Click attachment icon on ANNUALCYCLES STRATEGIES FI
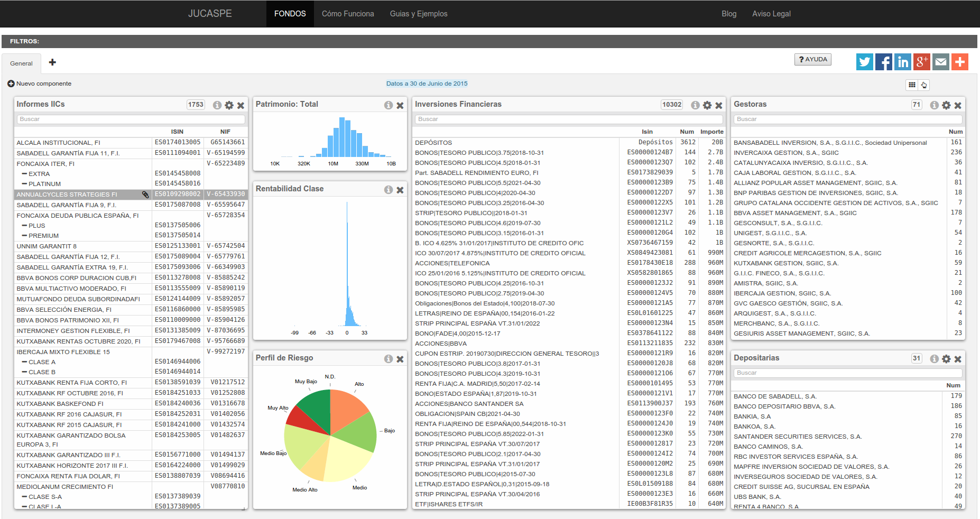This screenshot has height=519, width=980. click(145, 194)
